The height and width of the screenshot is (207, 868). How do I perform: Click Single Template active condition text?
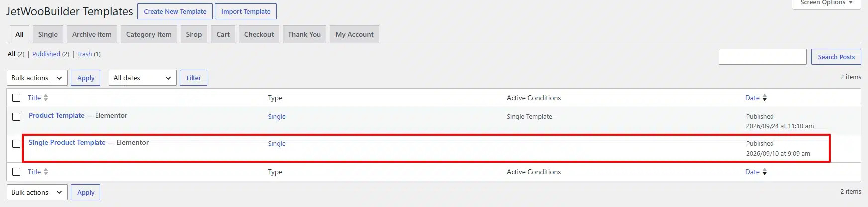[529, 116]
